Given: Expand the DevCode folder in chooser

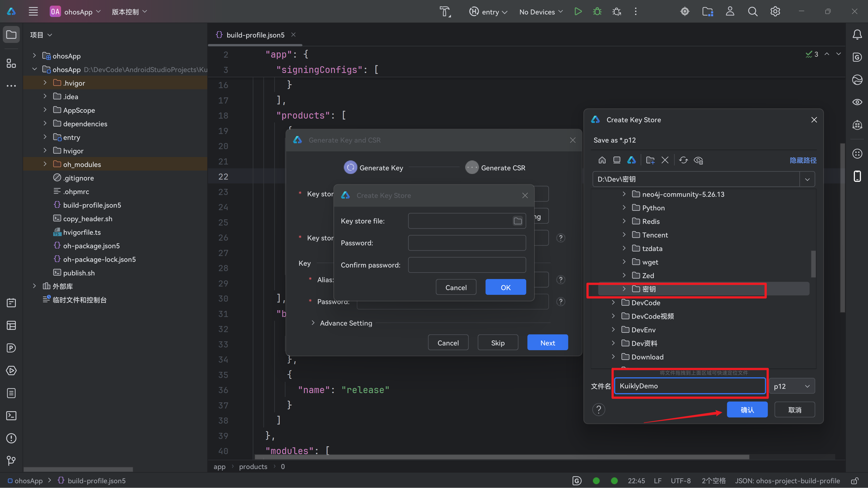Looking at the screenshot, I should [x=613, y=303].
